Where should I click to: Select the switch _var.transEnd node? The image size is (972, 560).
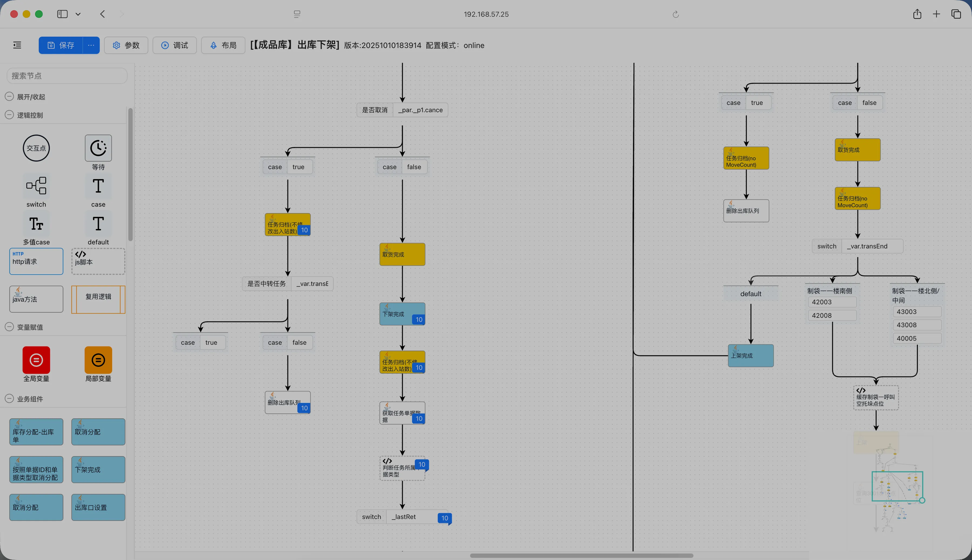(x=858, y=246)
